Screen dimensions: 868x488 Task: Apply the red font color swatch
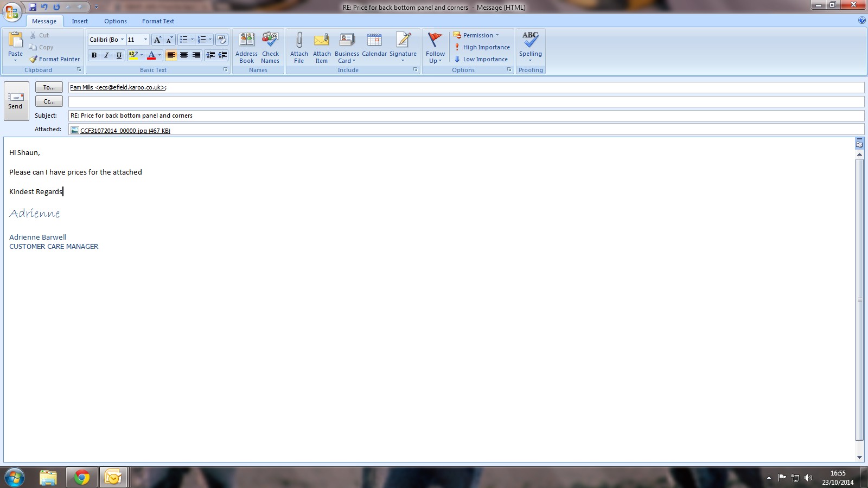click(151, 55)
